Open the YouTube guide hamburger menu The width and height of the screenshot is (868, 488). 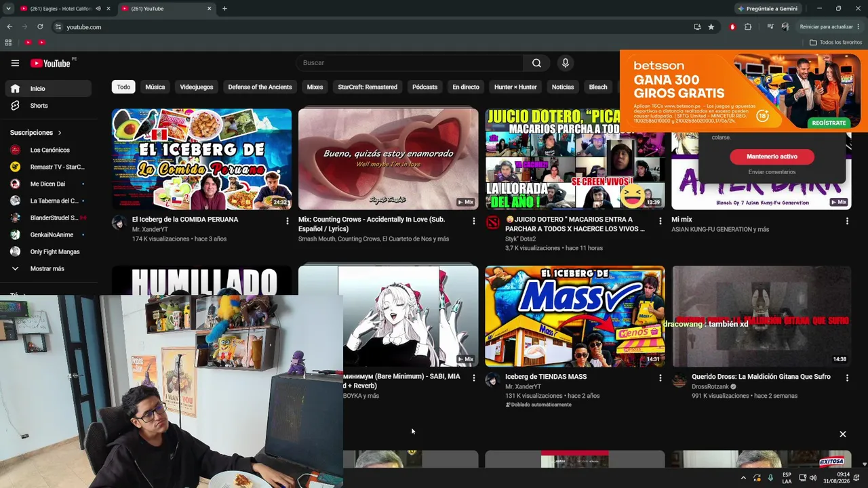coord(15,63)
